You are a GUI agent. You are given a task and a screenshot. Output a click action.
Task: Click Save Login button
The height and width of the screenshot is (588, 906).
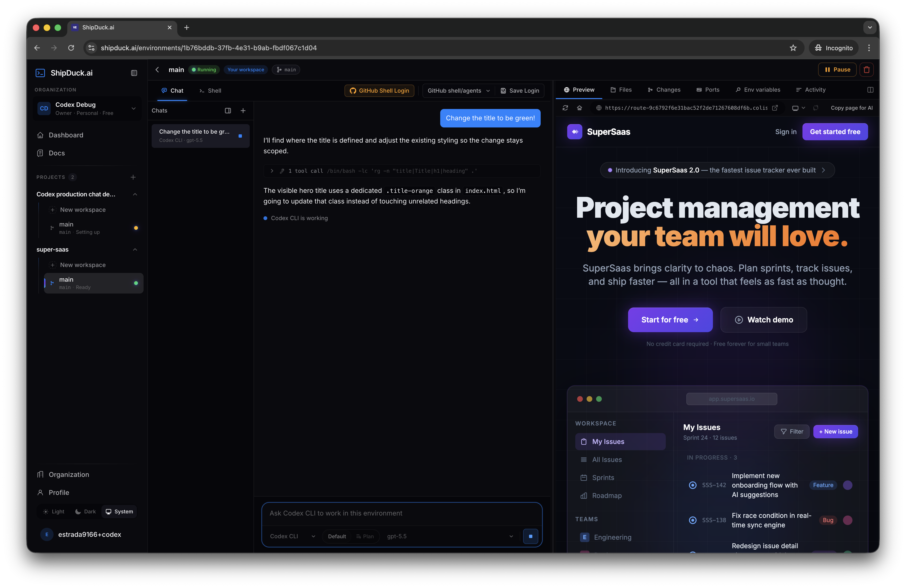point(520,90)
